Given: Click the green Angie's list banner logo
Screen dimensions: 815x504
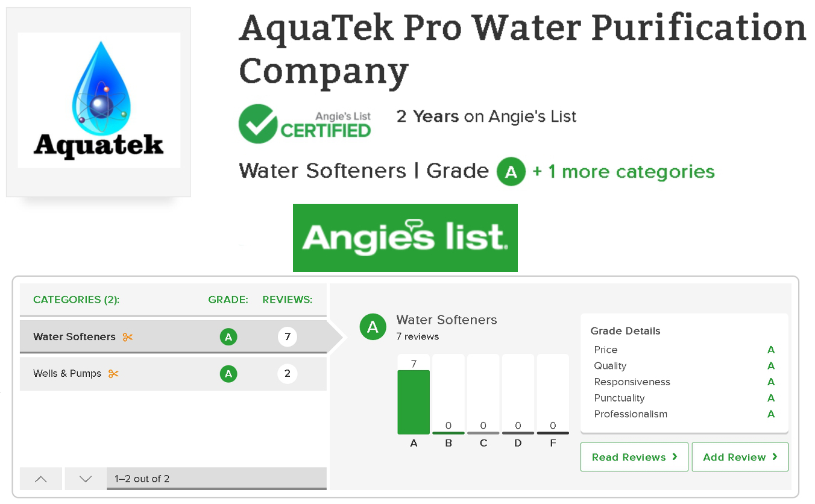Looking at the screenshot, I should point(405,238).
